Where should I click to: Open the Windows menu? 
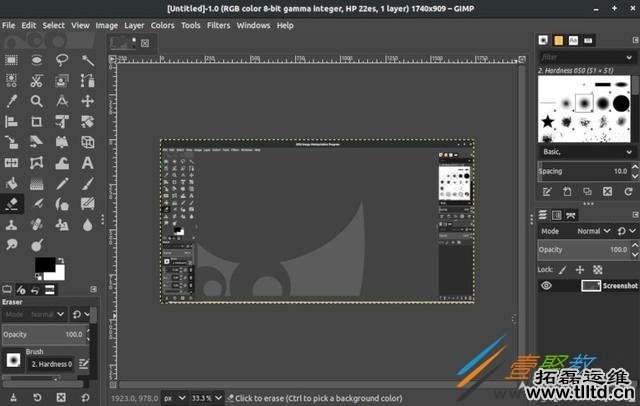point(253,25)
